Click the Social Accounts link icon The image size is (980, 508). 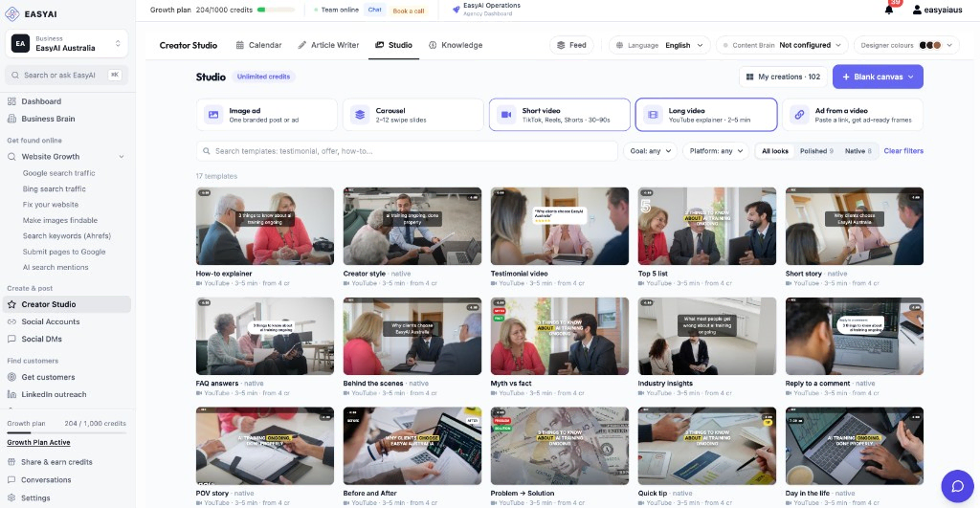pos(11,321)
